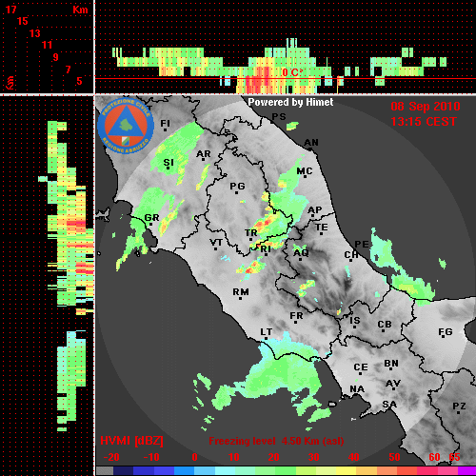Image resolution: width=476 pixels, height=476 pixels.
Task: Select the PE city label
Action: 362,244
